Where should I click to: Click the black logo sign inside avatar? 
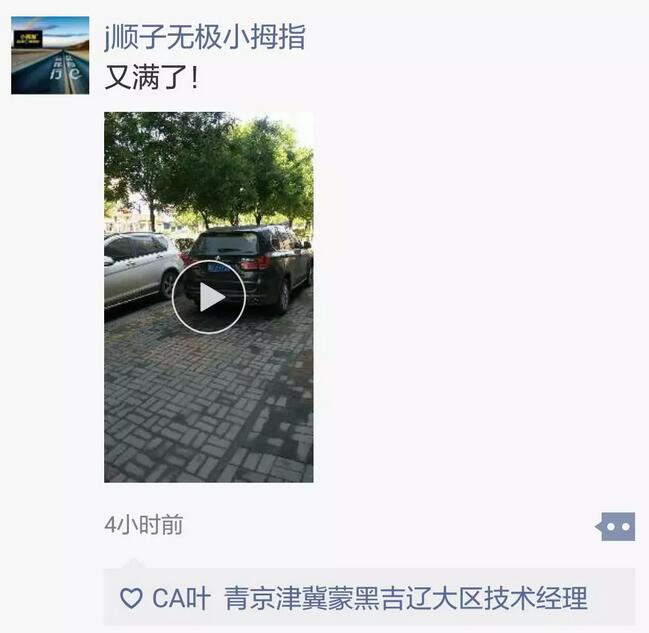(x=28, y=38)
